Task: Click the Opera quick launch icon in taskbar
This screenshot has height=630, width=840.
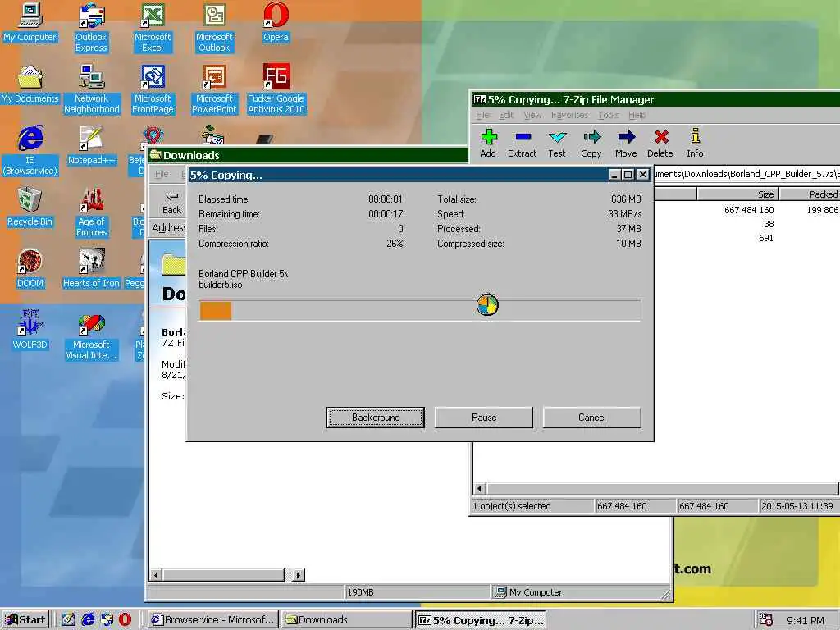Action: tap(125, 619)
